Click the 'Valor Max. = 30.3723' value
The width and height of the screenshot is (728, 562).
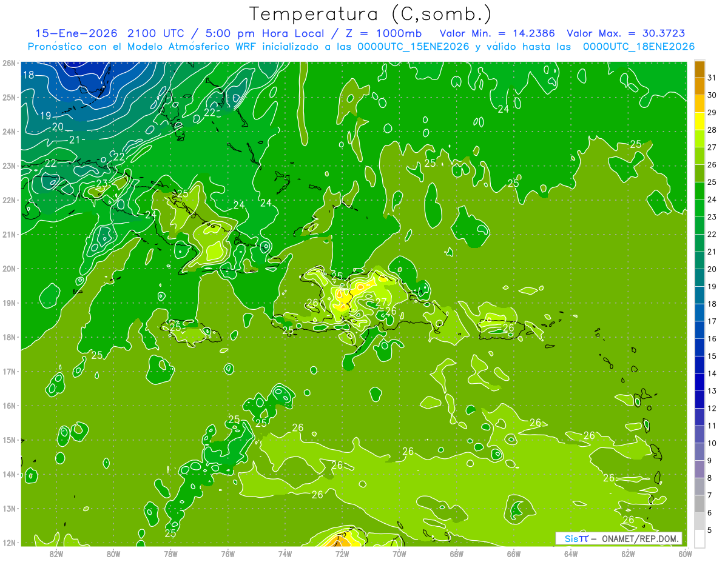point(627,33)
